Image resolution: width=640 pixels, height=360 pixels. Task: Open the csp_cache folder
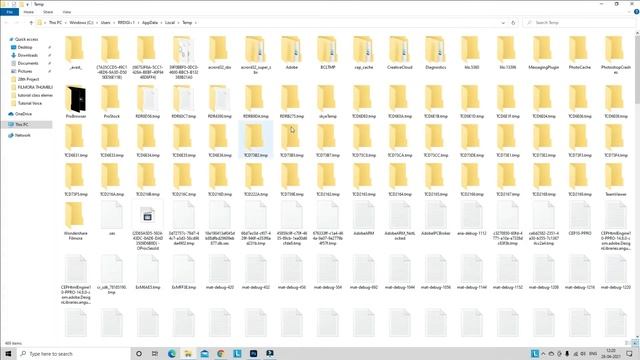click(x=364, y=53)
